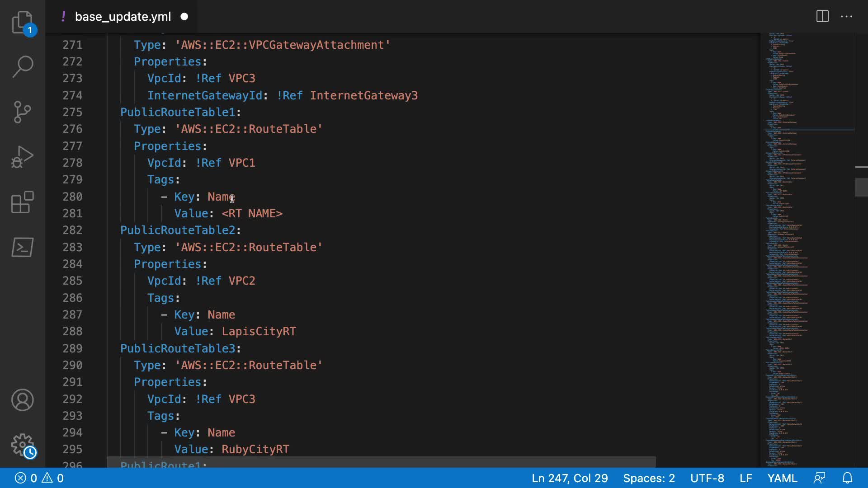Open the UTF-8 encoding selector

[x=707, y=478]
